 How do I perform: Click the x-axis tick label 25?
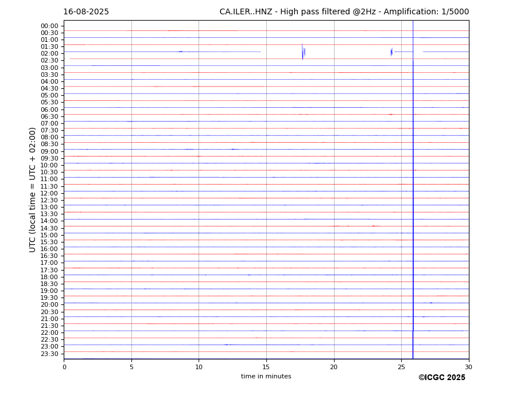point(401,367)
